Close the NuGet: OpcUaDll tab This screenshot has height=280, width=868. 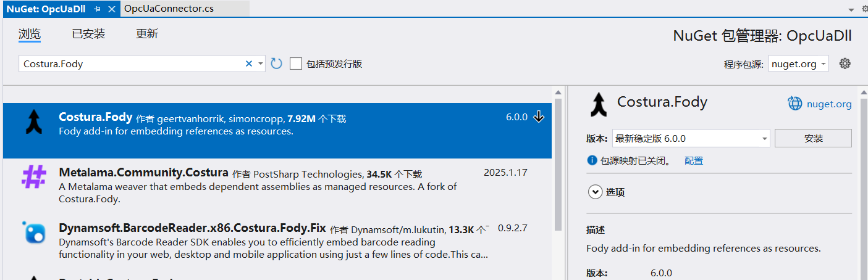click(x=112, y=9)
